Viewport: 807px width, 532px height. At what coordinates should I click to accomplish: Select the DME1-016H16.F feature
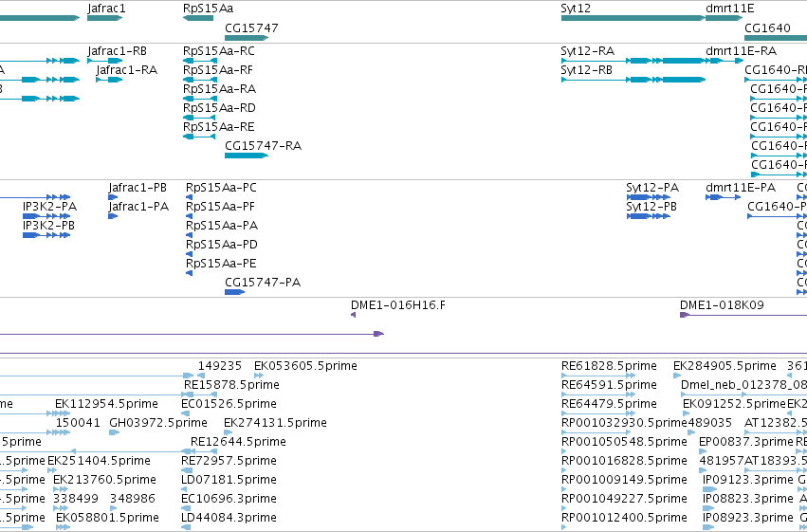(x=353, y=315)
